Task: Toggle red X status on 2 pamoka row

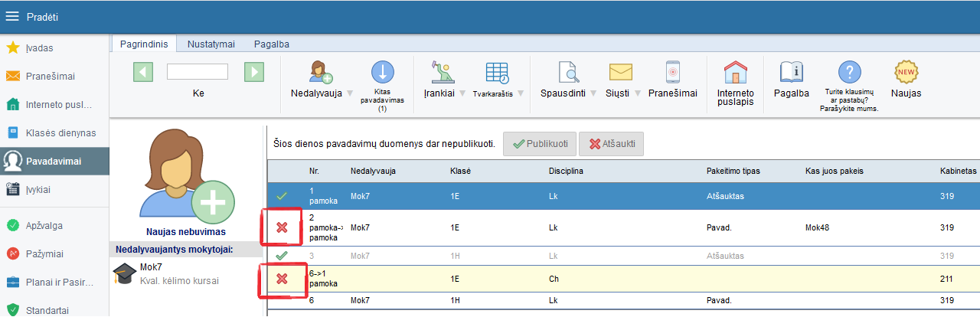Action: (x=282, y=227)
